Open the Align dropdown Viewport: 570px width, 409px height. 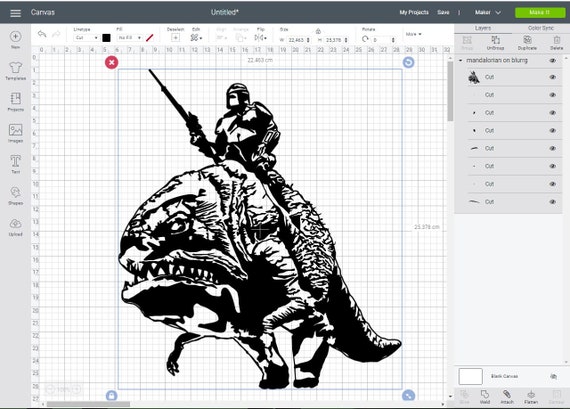(x=221, y=37)
